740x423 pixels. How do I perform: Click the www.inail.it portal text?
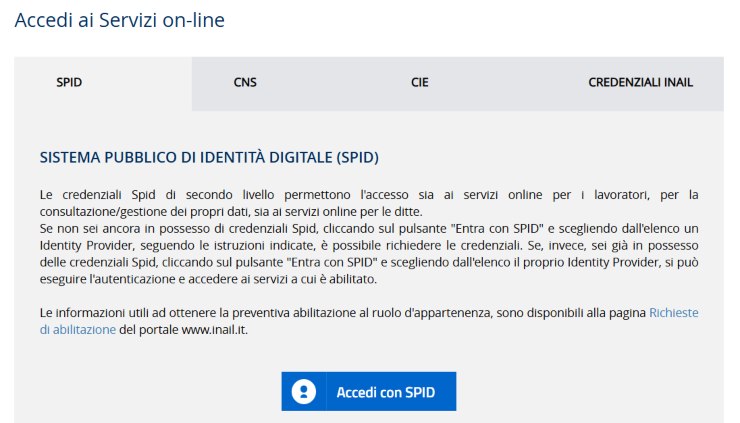pos(214,330)
